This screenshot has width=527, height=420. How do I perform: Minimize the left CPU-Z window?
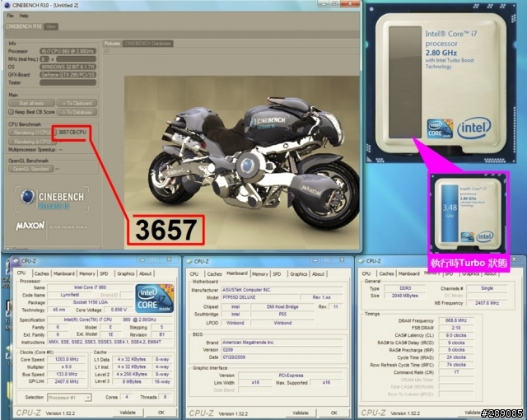coord(142,259)
